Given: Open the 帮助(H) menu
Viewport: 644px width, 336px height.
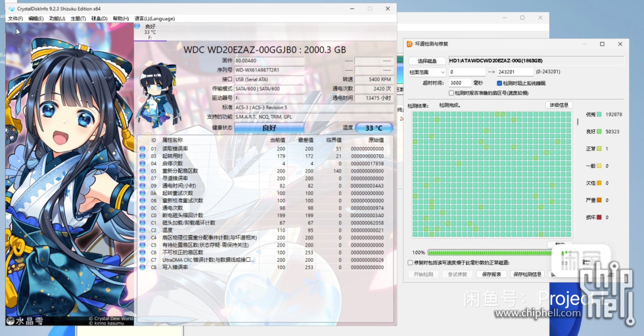Looking at the screenshot, I should click(x=121, y=18).
